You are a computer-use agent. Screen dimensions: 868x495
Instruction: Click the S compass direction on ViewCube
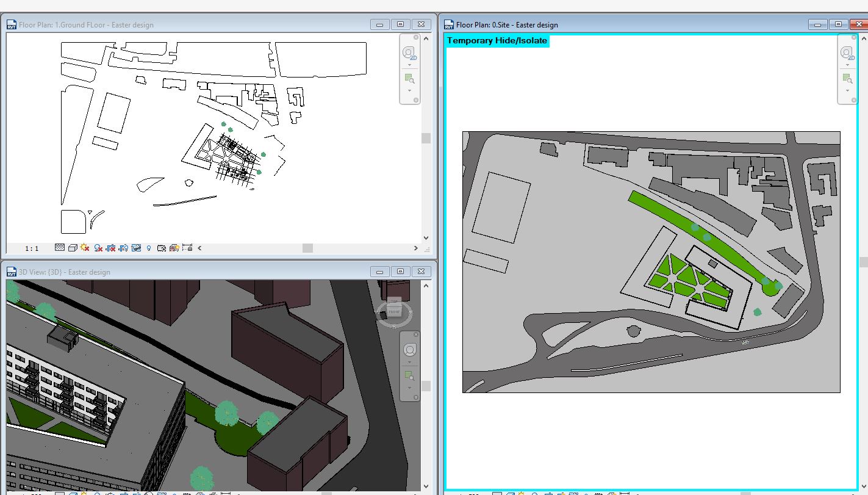point(395,327)
